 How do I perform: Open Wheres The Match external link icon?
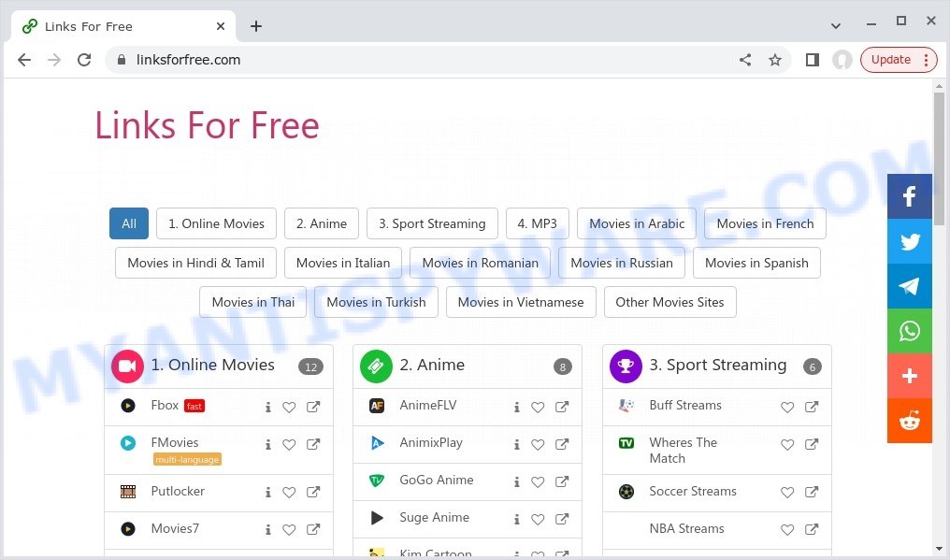812,444
